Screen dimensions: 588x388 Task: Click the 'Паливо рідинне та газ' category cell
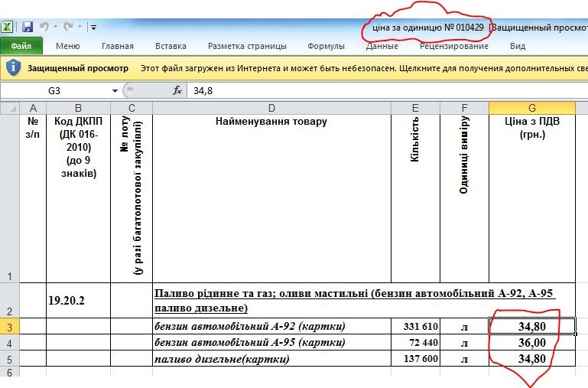tap(364, 300)
